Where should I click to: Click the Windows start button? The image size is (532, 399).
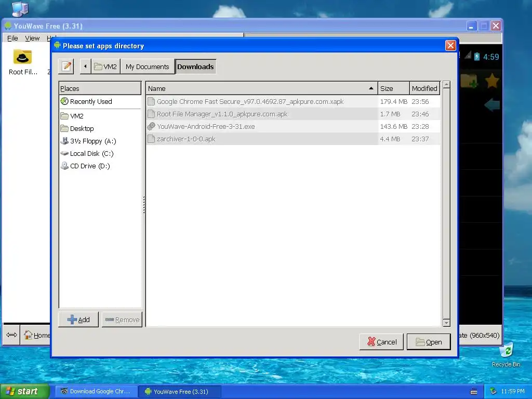[24, 391]
